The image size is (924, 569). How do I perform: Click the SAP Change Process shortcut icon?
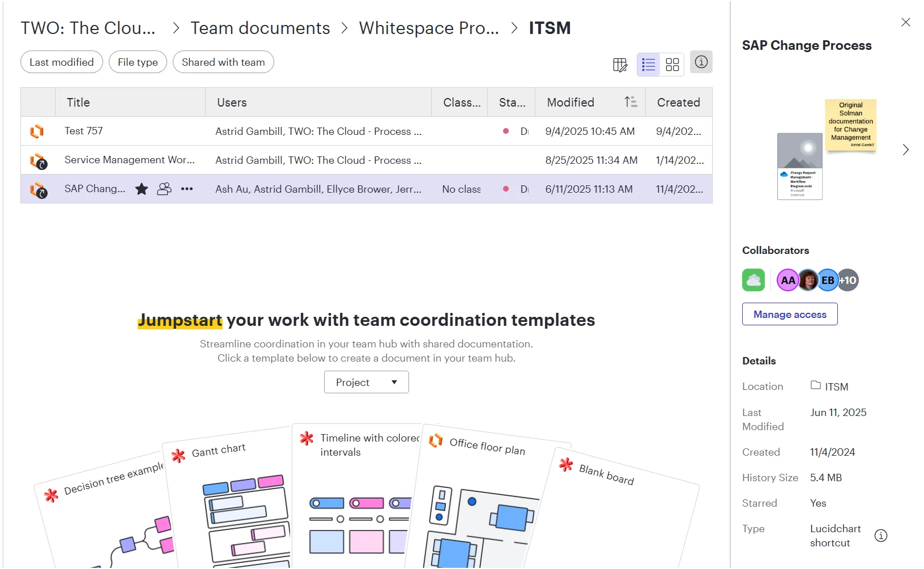click(x=38, y=190)
